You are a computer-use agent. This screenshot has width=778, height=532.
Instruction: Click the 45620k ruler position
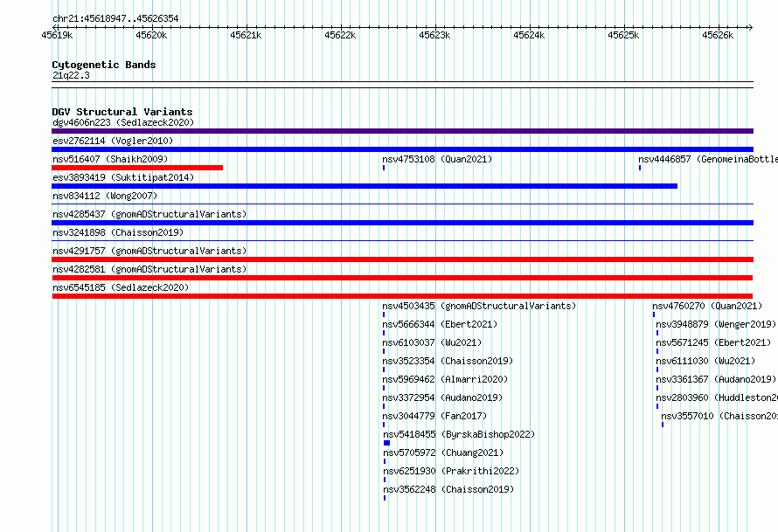[x=151, y=35]
